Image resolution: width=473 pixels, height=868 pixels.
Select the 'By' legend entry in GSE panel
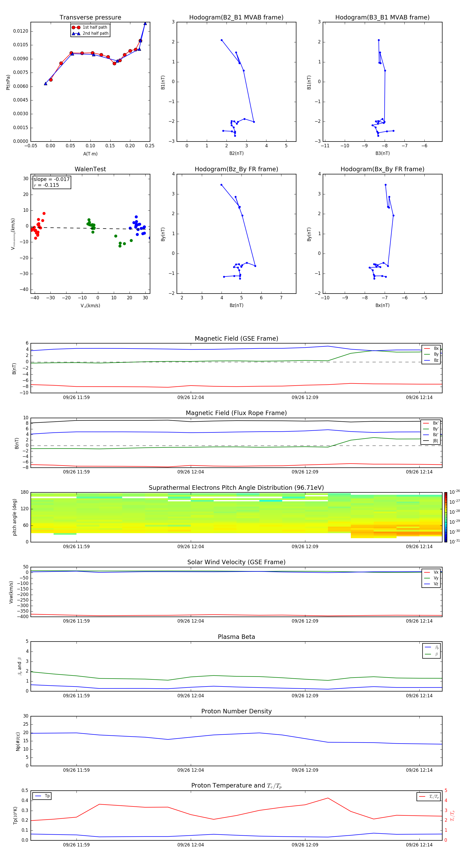tap(431, 354)
